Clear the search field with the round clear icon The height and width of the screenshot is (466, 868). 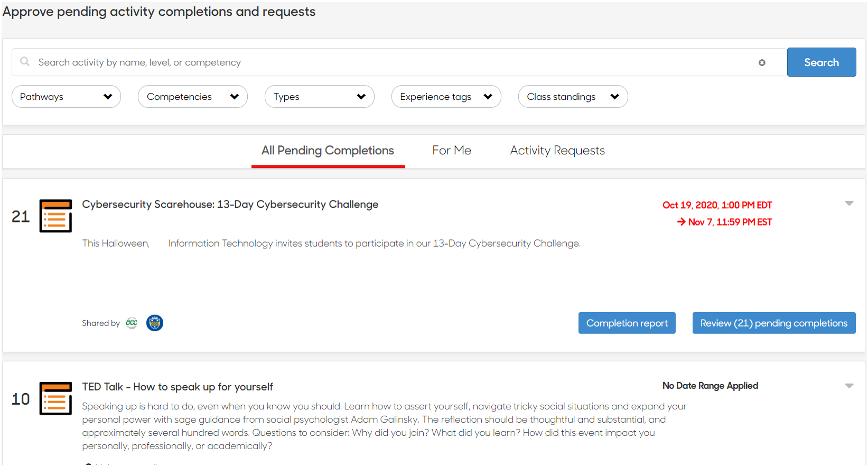point(762,63)
